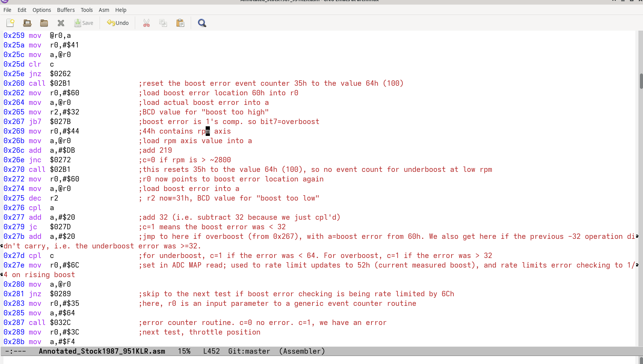643x364 pixels.
Task: Click the vertical scrollbar thumb
Action: tap(641, 81)
